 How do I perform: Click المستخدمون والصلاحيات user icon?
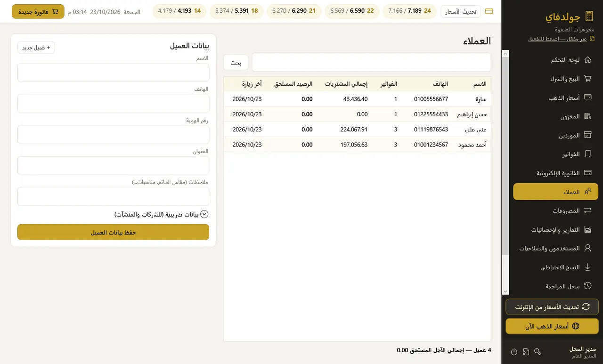(587, 248)
